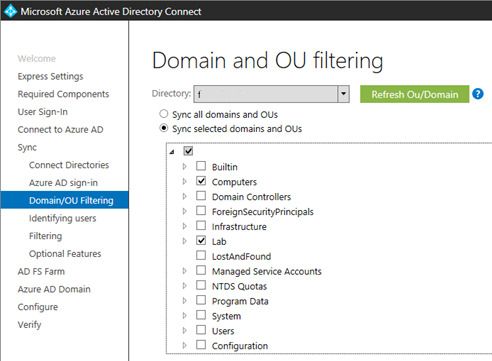Open AD FS Farm step
The height and width of the screenshot is (361, 492).
[x=41, y=272]
